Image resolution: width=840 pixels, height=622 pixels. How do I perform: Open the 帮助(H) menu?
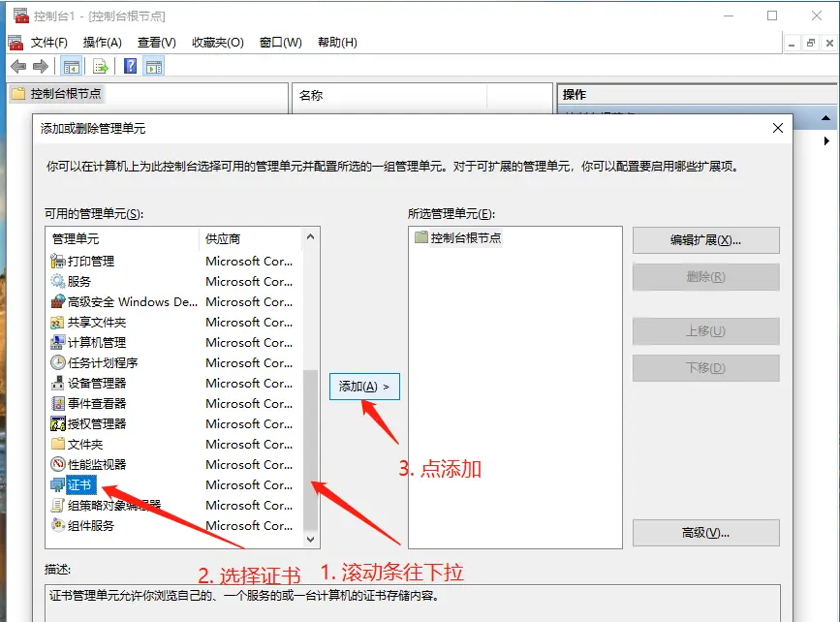point(337,43)
